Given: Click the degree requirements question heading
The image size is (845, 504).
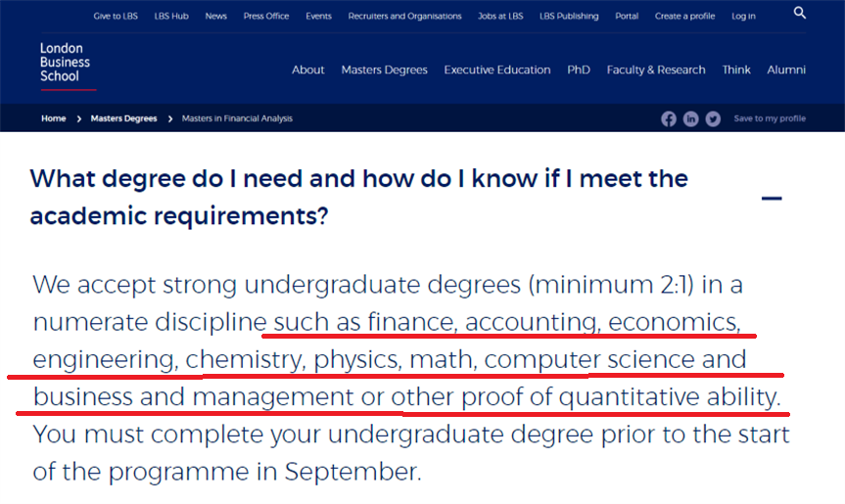Looking at the screenshot, I should tap(359, 197).
